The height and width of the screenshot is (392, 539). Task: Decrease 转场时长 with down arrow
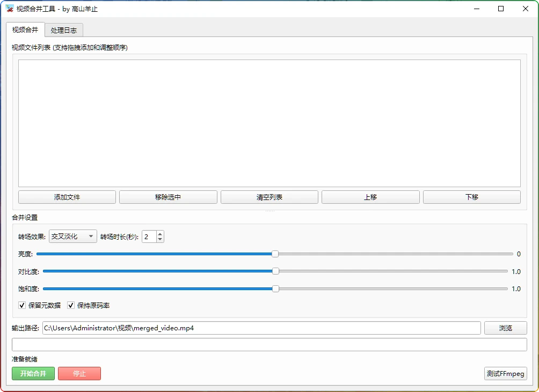click(x=160, y=239)
